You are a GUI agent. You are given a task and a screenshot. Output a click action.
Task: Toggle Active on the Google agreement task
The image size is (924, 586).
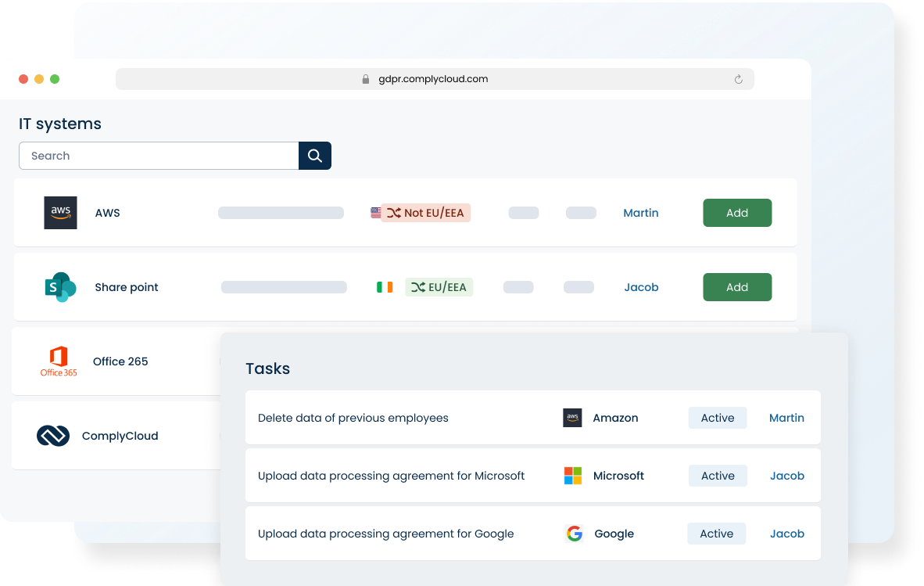point(716,533)
